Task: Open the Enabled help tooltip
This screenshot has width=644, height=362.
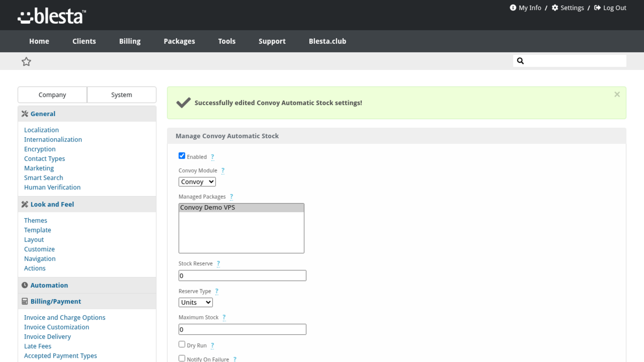Action: [212, 157]
